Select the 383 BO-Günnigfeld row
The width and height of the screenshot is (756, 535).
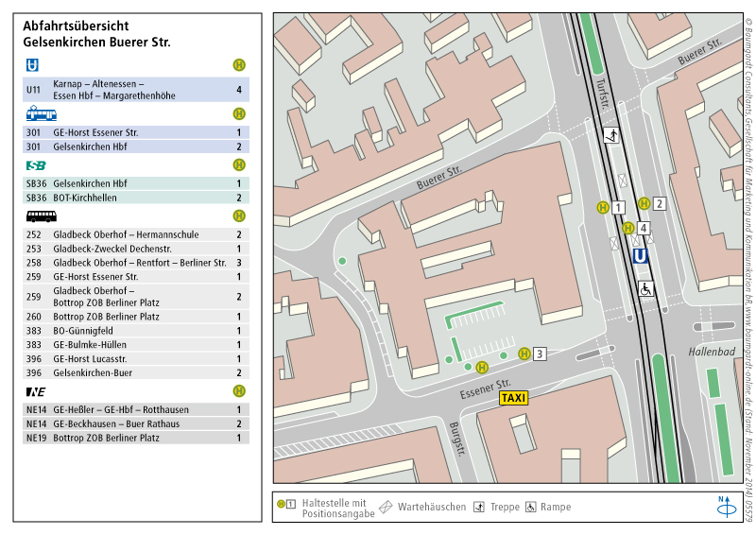pos(136,331)
